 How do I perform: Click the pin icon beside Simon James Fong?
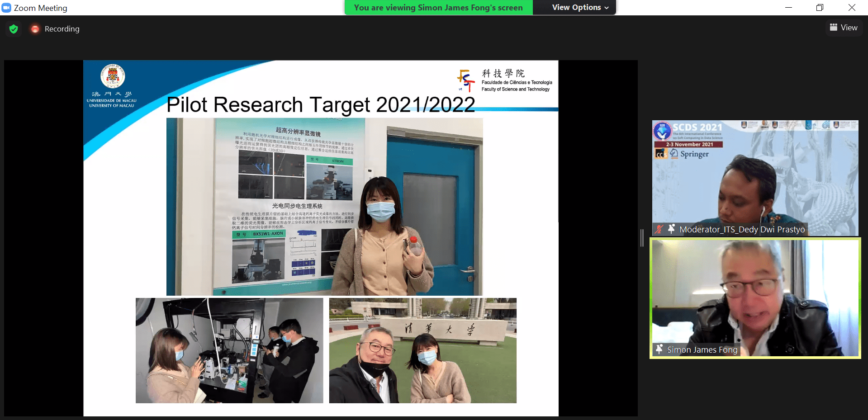pyautogui.click(x=659, y=349)
